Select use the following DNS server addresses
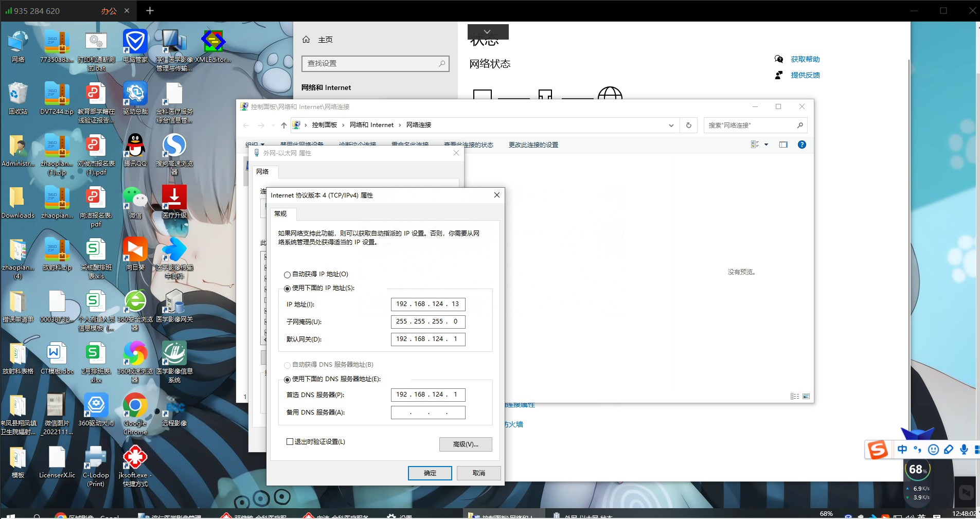Viewport: 980px width, 519px height. tap(288, 380)
